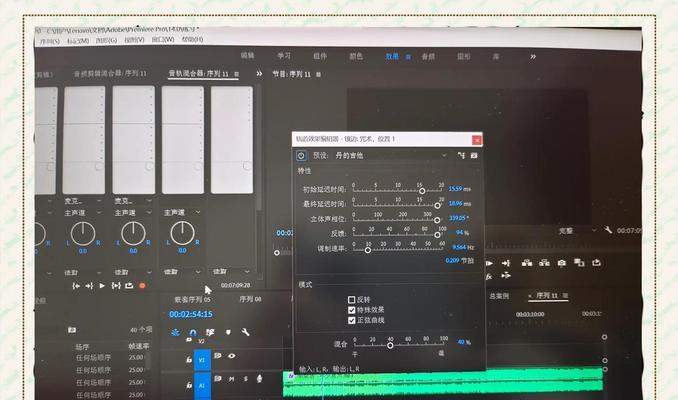Viewport: 678px width, 400px height.
Task: Save preset icon beside 丹的吉他 preset
Action: [x=461, y=155]
